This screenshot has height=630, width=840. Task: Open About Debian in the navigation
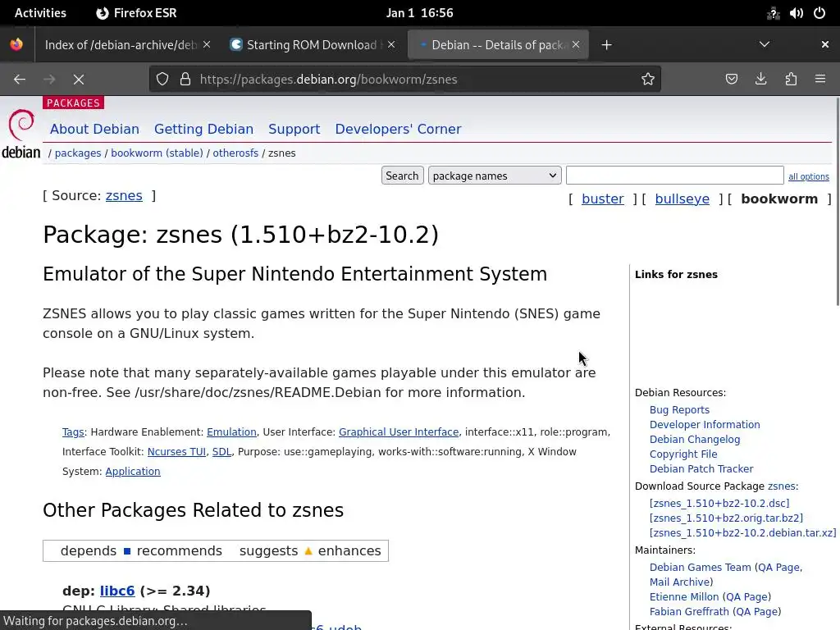pos(94,129)
